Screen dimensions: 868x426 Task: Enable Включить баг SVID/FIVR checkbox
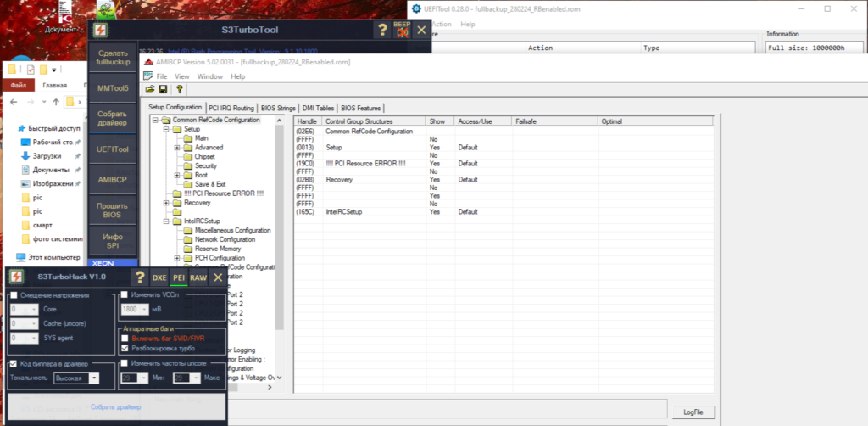tap(125, 338)
